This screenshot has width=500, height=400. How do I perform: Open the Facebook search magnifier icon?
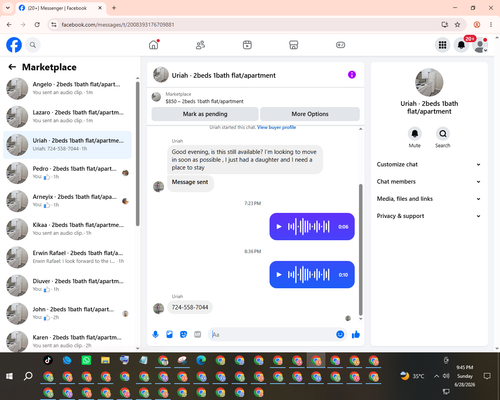33,45
